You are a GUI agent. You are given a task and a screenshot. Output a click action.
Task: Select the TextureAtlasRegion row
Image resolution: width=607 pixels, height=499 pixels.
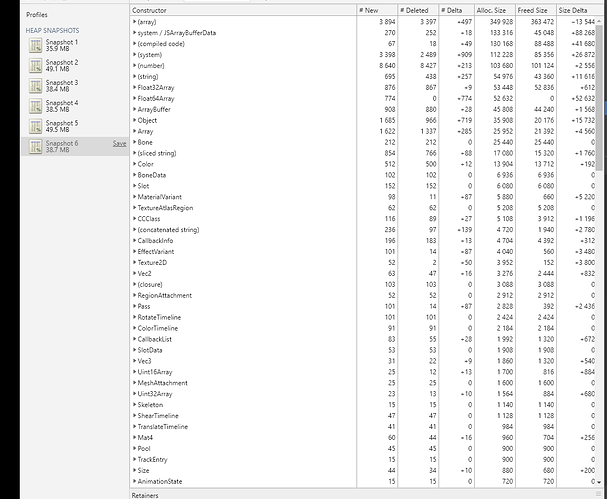point(363,208)
